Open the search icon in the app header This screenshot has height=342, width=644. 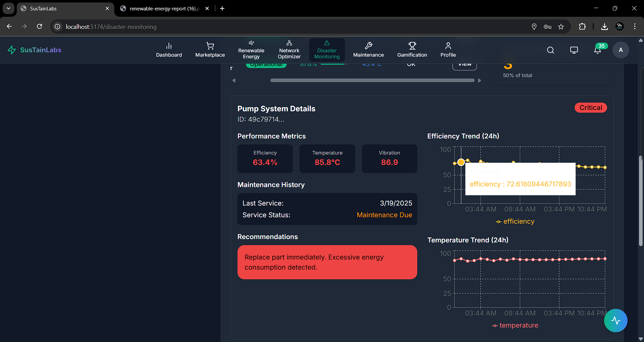550,50
